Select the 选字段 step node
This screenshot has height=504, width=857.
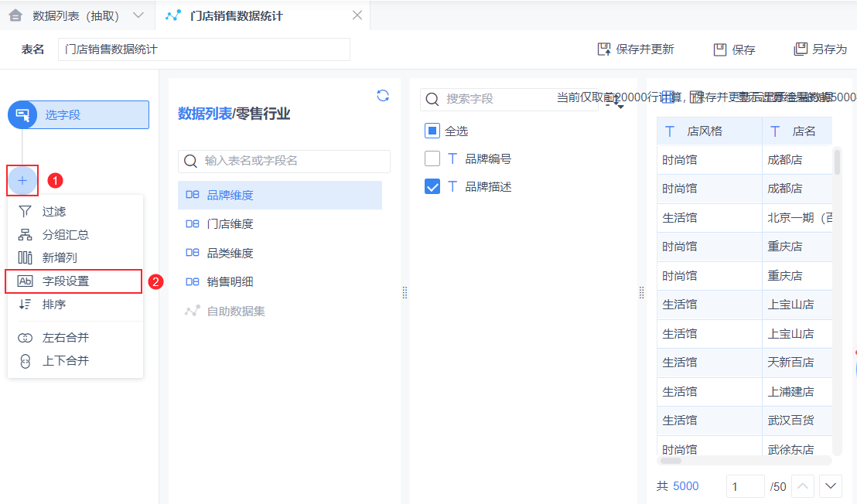click(x=79, y=114)
